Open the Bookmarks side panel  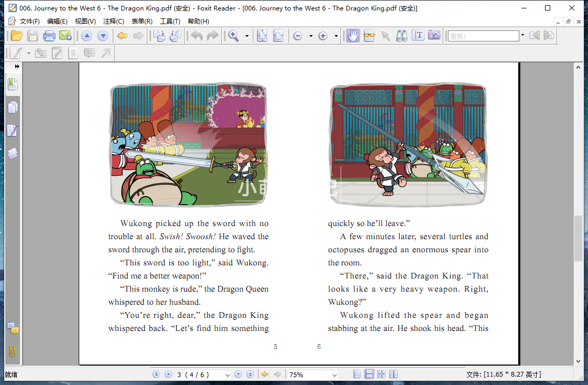tap(13, 84)
